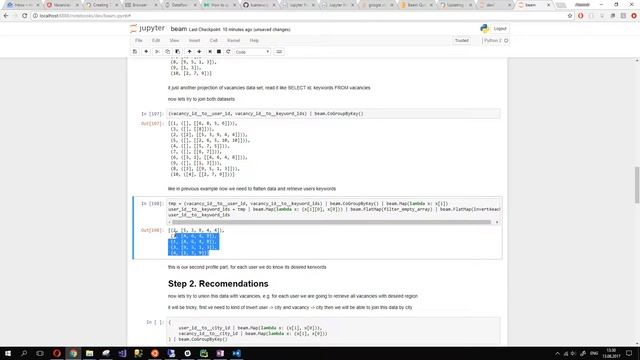Viewport: 640px width, 360px height.
Task: Open the Windows action center notifications
Action: pyautogui.click(x=629, y=353)
